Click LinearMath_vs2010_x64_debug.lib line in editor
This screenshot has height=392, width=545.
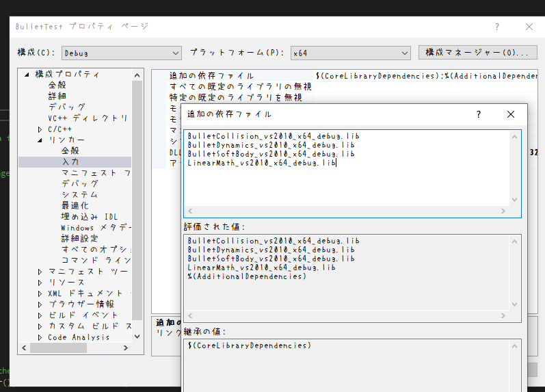click(x=262, y=163)
